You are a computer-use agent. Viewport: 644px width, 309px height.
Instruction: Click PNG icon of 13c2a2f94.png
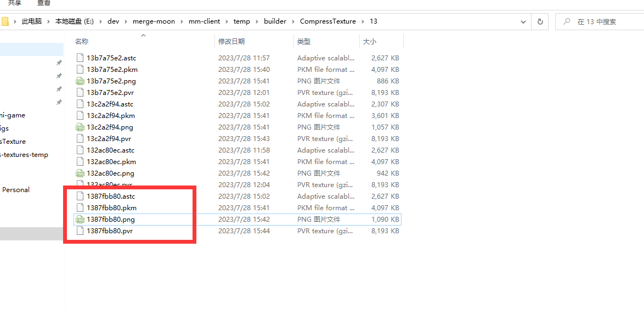click(80, 127)
